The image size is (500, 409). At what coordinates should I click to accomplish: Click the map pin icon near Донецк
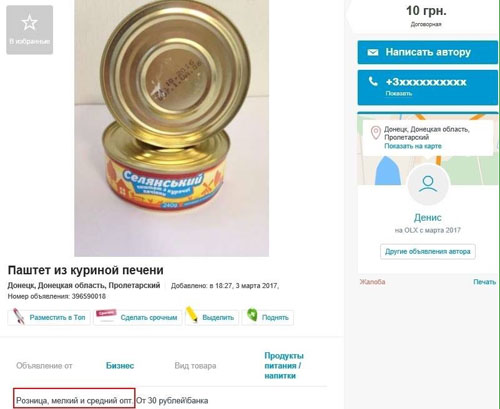click(376, 133)
